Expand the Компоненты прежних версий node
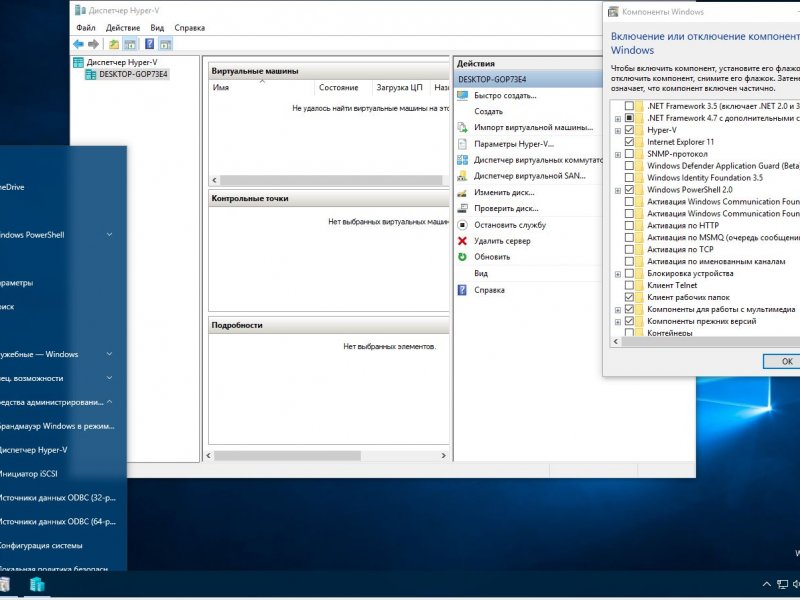This screenshot has height=600, width=800. [618, 322]
